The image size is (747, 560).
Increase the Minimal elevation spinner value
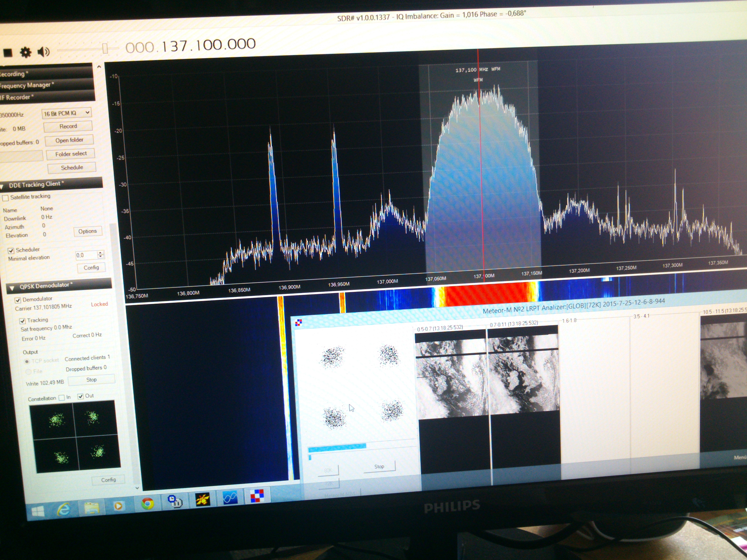pyautogui.click(x=100, y=253)
